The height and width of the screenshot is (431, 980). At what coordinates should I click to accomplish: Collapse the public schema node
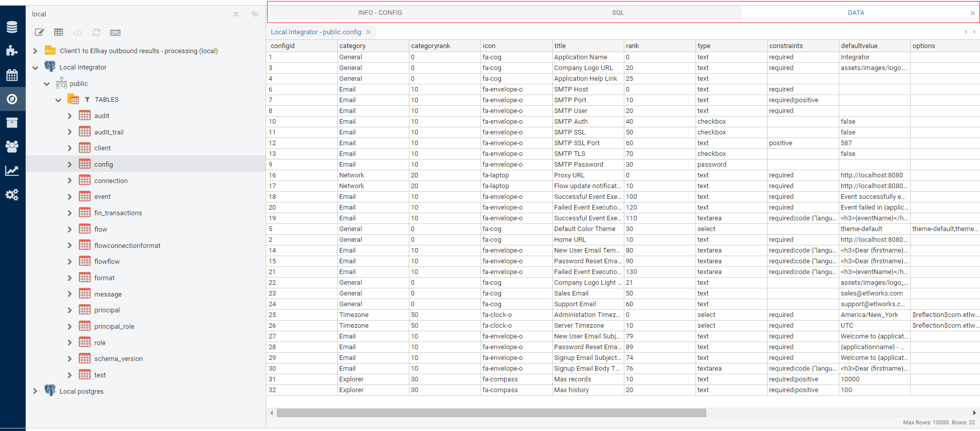(x=47, y=83)
